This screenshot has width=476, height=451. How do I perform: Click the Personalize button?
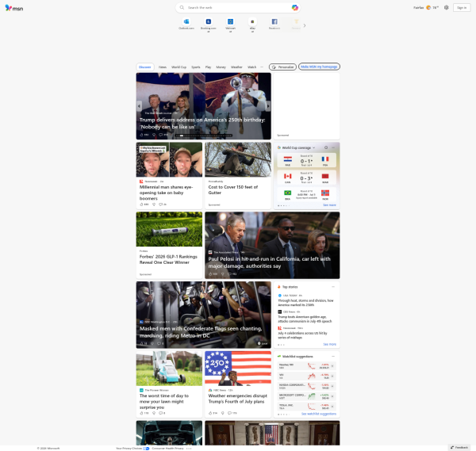[x=282, y=67]
